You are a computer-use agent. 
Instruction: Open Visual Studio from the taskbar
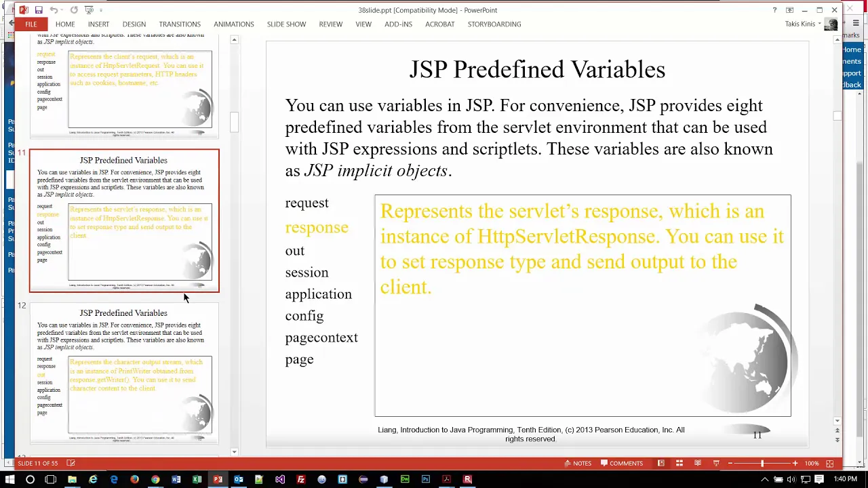(280, 479)
